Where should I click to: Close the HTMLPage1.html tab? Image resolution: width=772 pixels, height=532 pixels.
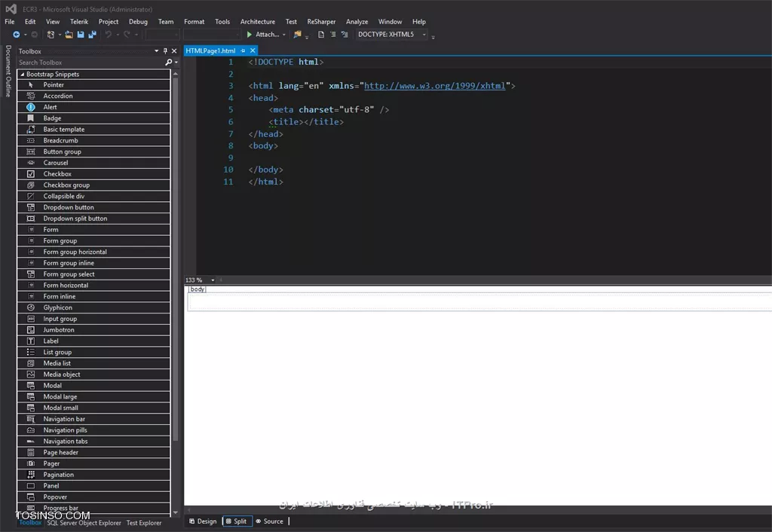(253, 50)
